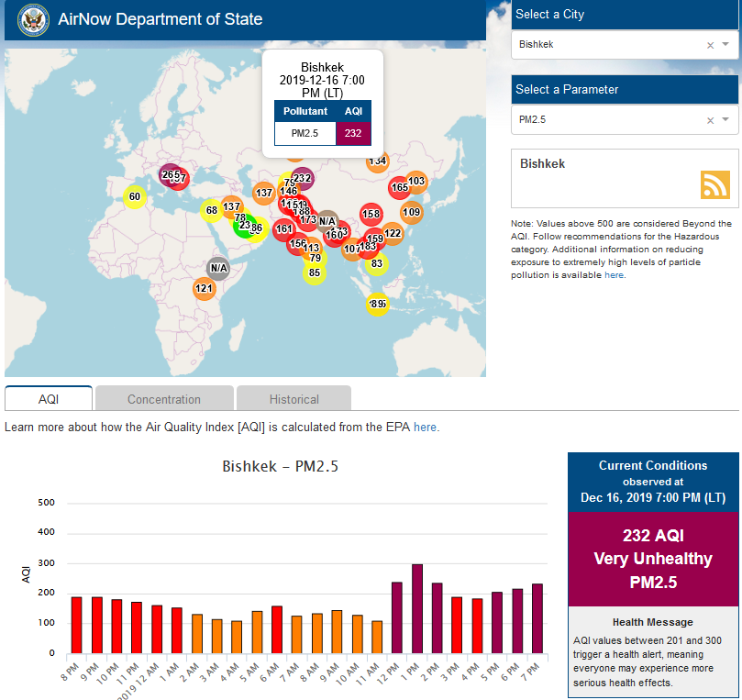The image size is (742, 700).
Task: Select the yellow 83 AQI map marker
Action: tap(376, 264)
